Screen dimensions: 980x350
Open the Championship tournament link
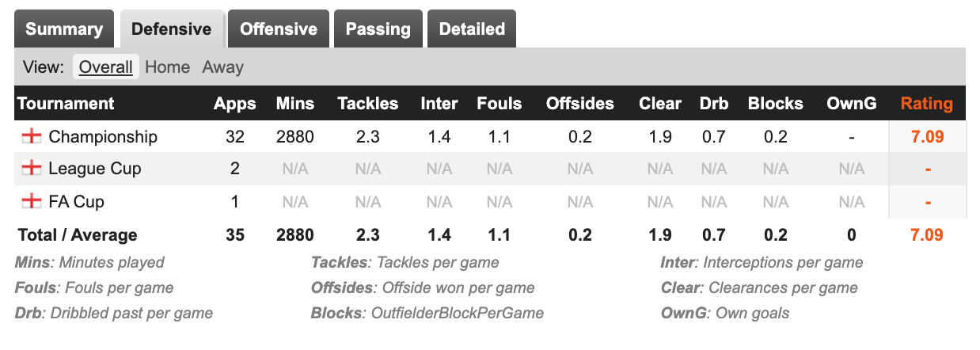tap(103, 137)
